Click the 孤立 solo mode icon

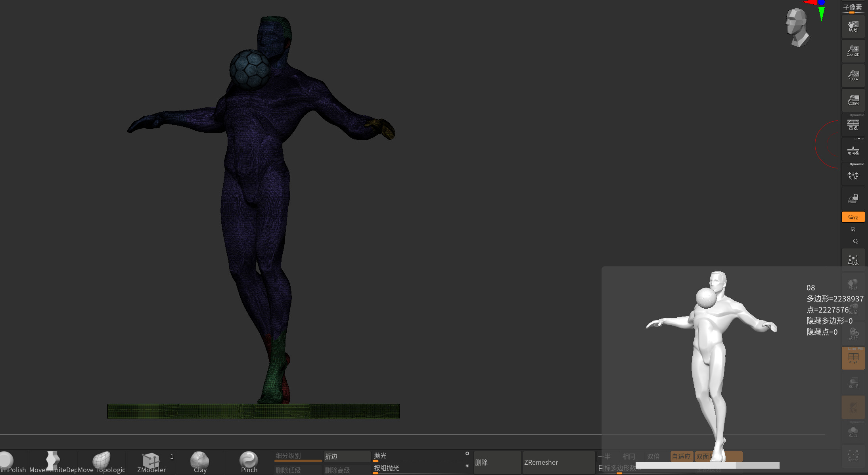tap(853, 432)
